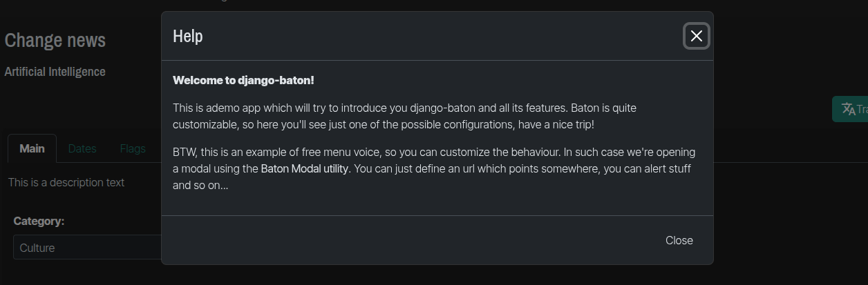
Task: Click "This is a description text" line
Action: coord(66,182)
